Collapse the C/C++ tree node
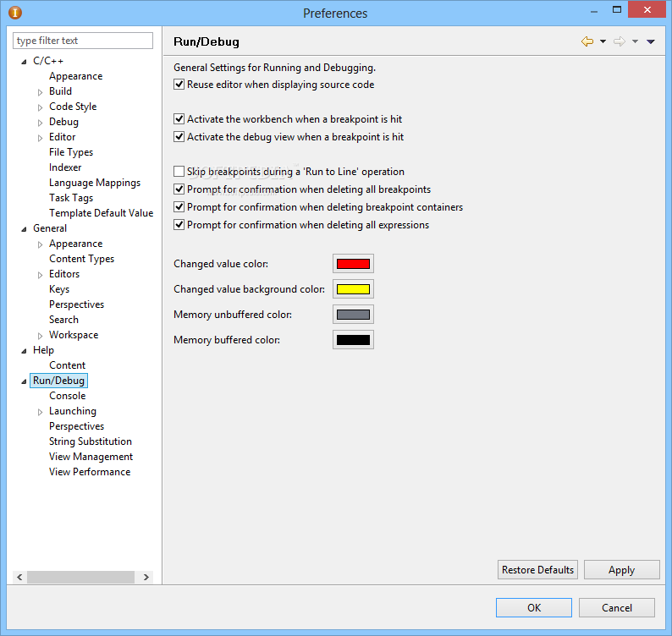 [x=24, y=62]
